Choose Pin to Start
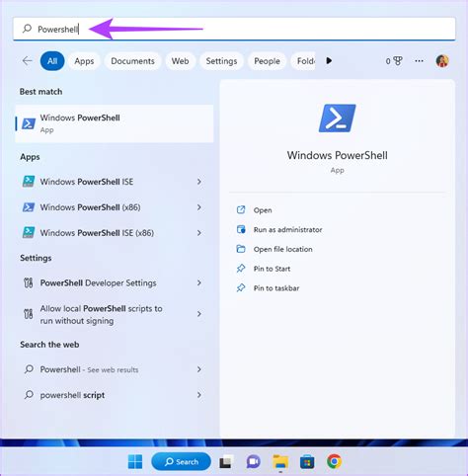Screen dimensions: 468x476 coord(272,269)
